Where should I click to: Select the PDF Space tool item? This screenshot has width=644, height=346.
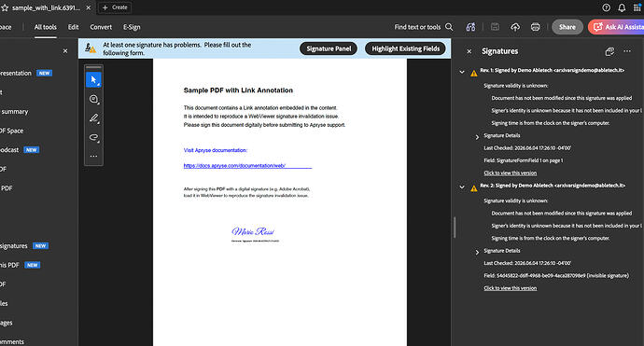pyautogui.click(x=12, y=131)
